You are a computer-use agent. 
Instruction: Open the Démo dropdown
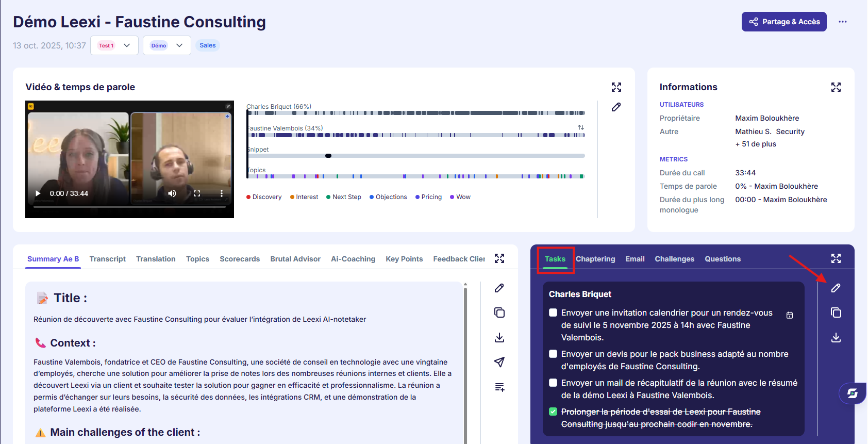[166, 45]
